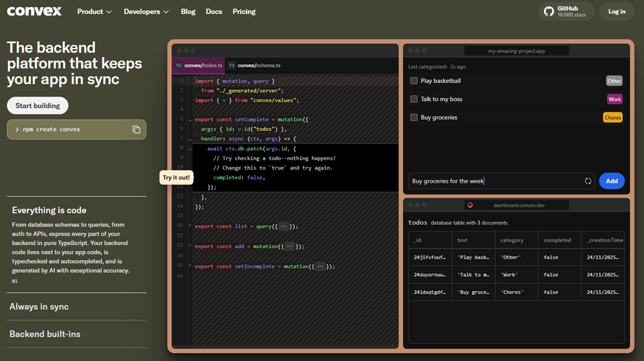Check the Play basketball todo checkbox
This screenshot has height=361, width=644.
(414, 81)
